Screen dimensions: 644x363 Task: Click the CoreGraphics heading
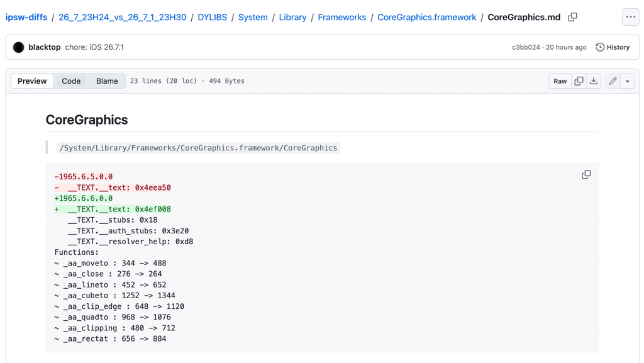(x=87, y=120)
